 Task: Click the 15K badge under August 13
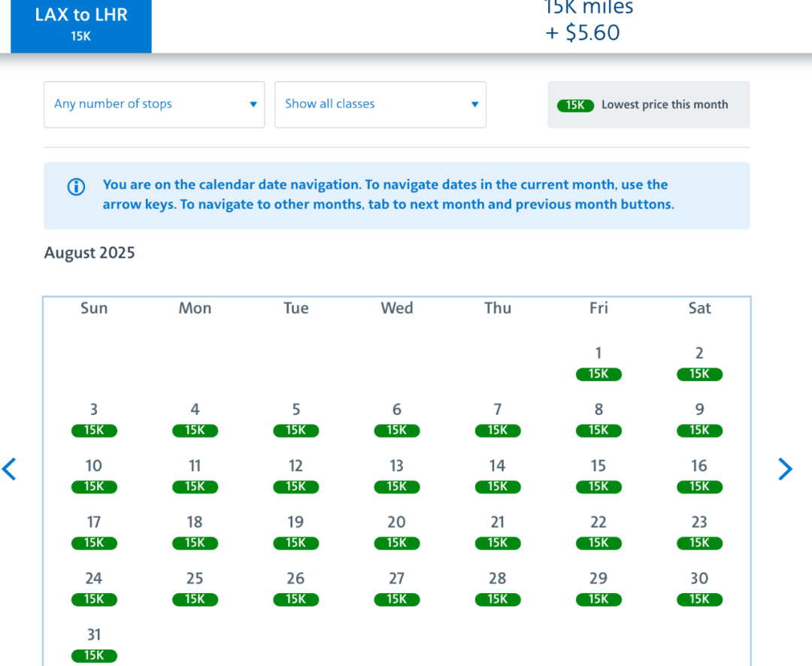point(396,487)
